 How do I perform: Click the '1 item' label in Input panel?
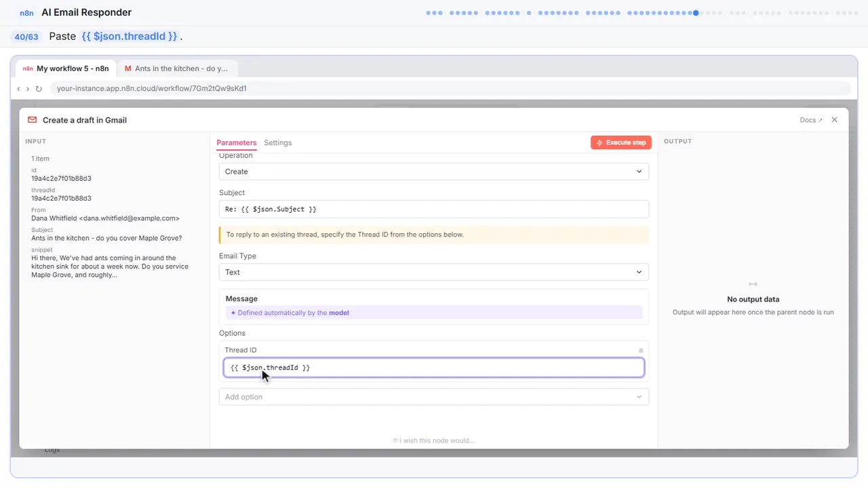pyautogui.click(x=40, y=159)
